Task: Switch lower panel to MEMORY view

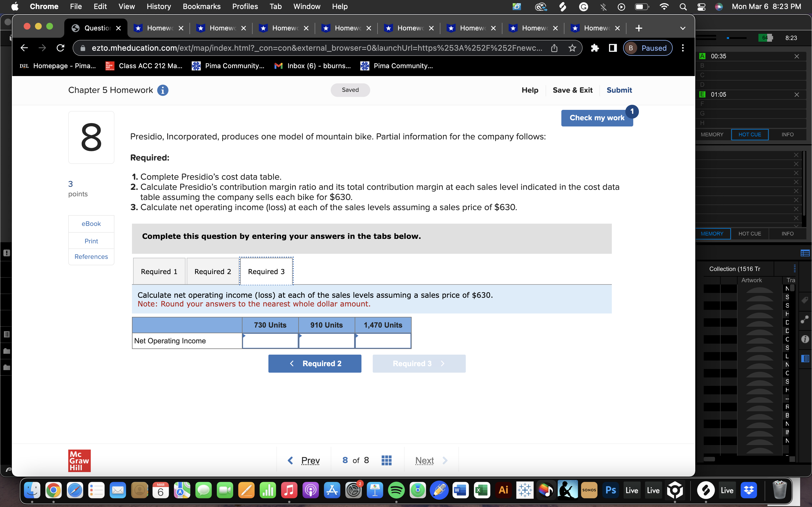Action: click(712, 234)
